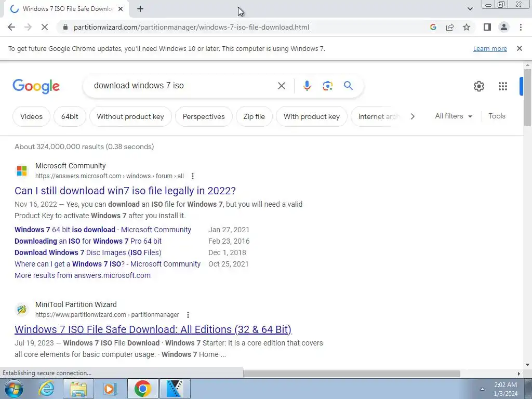Share this page icon
Screen dimensions: 532x399
tap(450, 27)
